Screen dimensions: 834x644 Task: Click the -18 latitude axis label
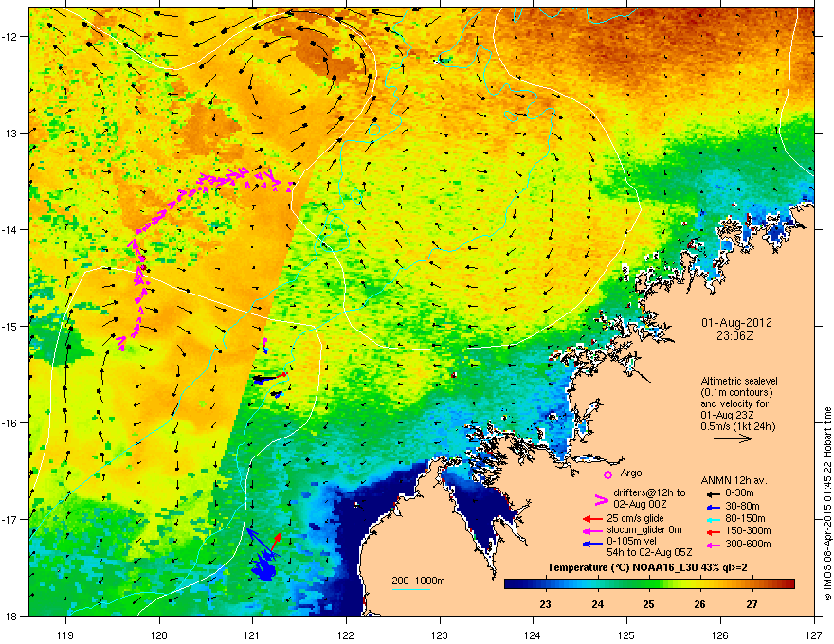click(10, 616)
